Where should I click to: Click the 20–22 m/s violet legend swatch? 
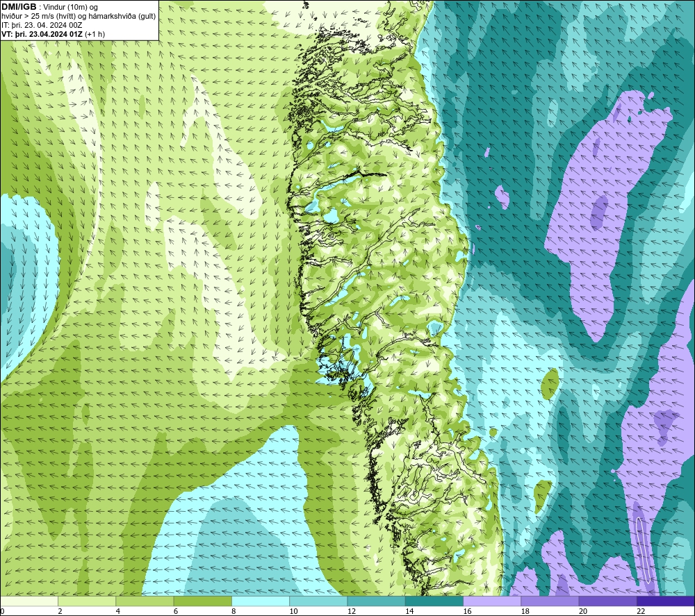click(x=607, y=601)
